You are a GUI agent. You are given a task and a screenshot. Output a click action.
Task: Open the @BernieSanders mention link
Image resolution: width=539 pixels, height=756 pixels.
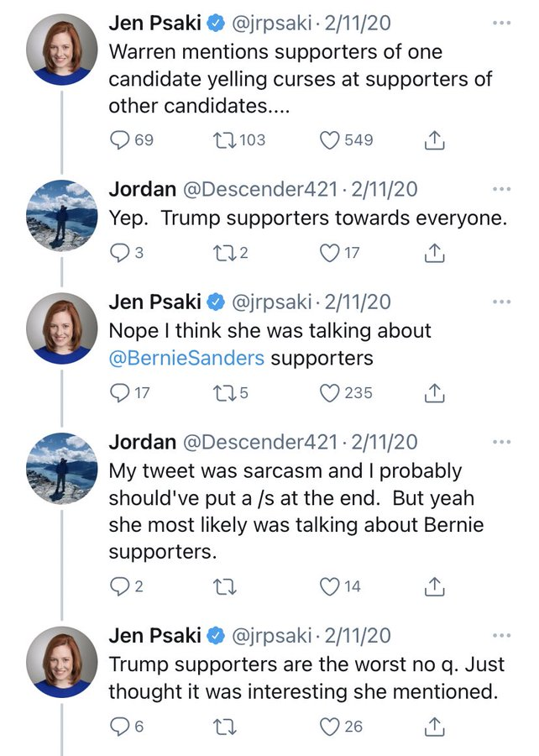click(x=186, y=358)
